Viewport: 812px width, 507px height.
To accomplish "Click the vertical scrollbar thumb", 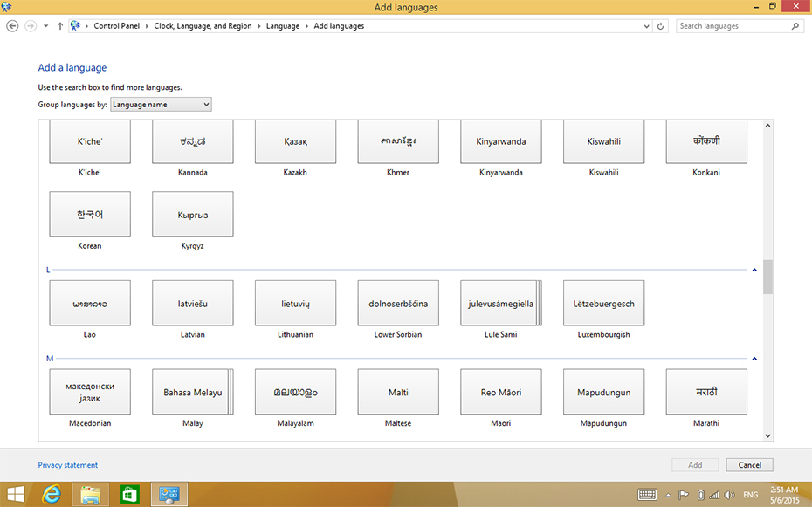I will pos(767,277).
